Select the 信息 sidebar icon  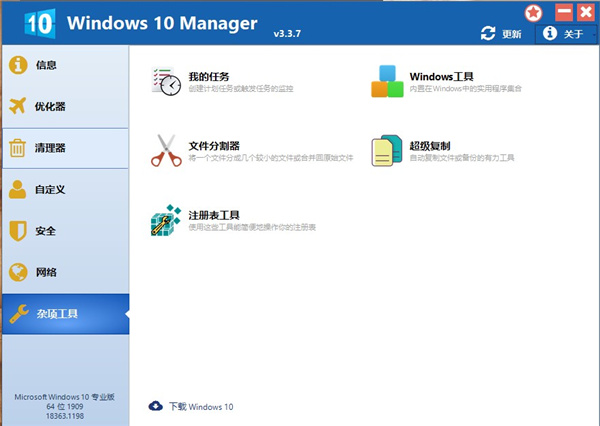pyautogui.click(x=18, y=65)
